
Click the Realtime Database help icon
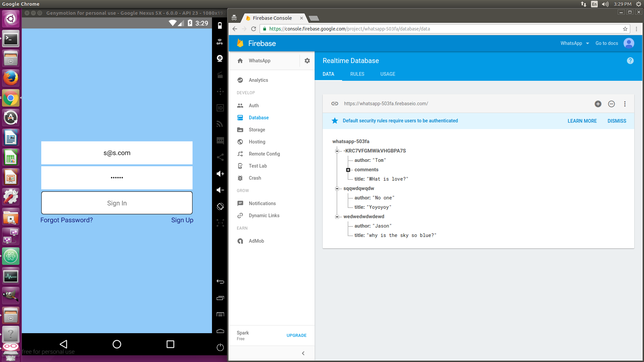pyautogui.click(x=630, y=61)
